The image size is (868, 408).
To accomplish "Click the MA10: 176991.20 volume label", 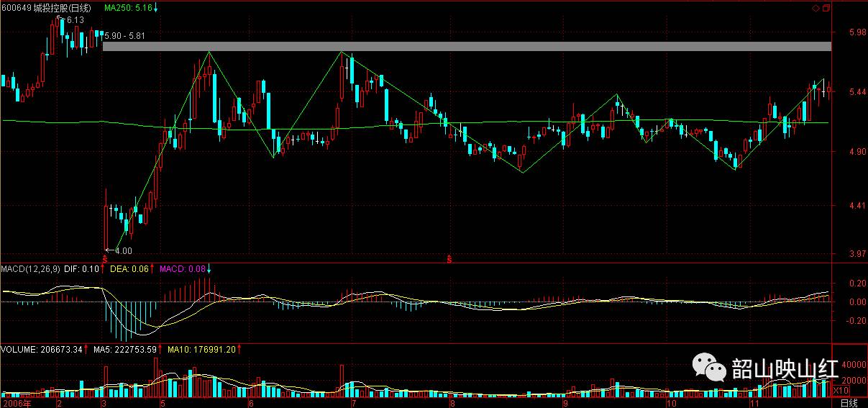I will point(201,350).
